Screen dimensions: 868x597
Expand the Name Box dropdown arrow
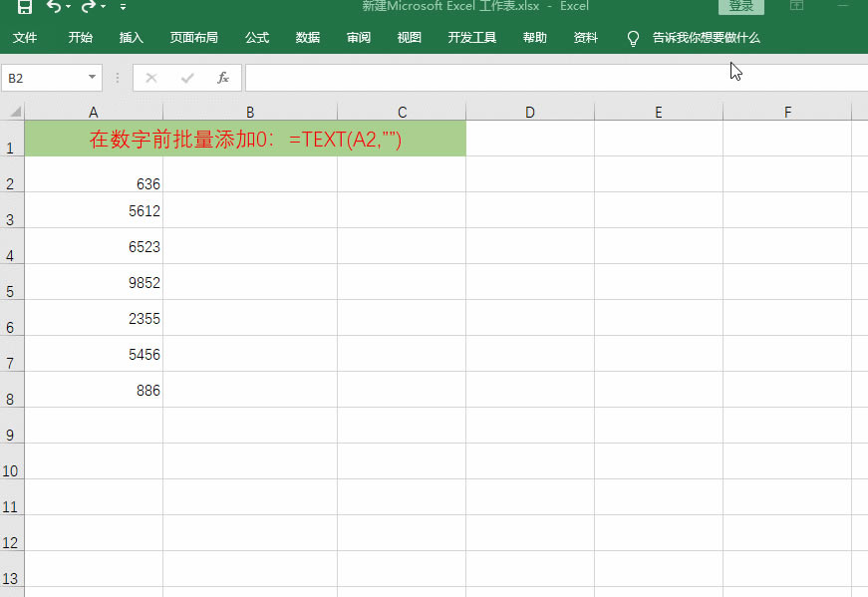93,78
